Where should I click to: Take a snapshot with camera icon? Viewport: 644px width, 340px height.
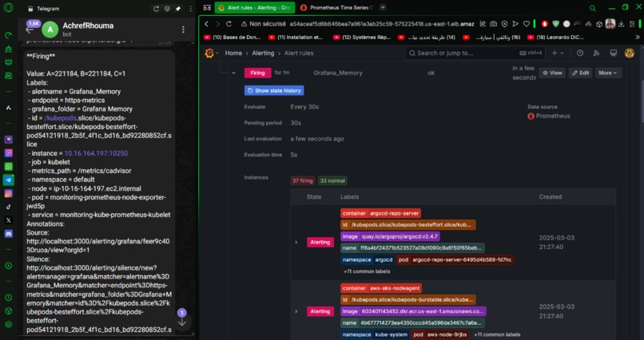tap(494, 24)
